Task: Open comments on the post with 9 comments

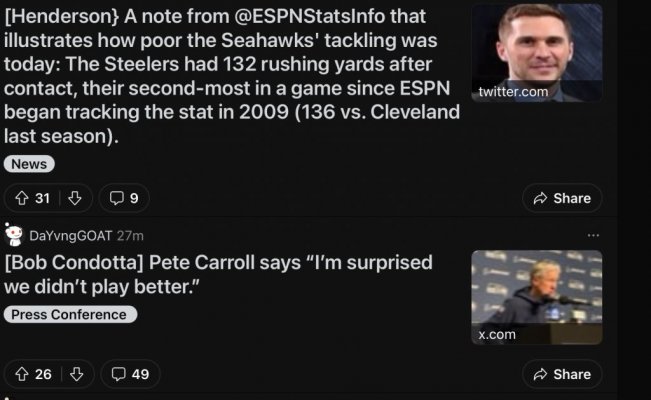Action: [124, 198]
